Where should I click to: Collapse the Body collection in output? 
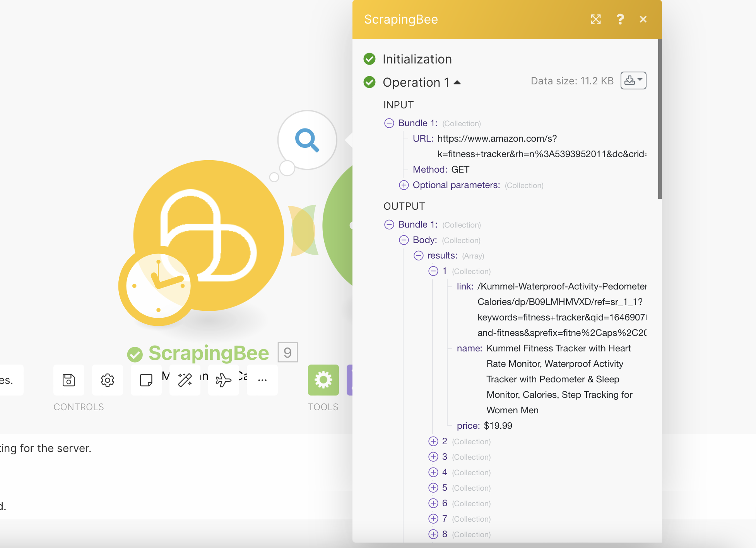click(404, 240)
